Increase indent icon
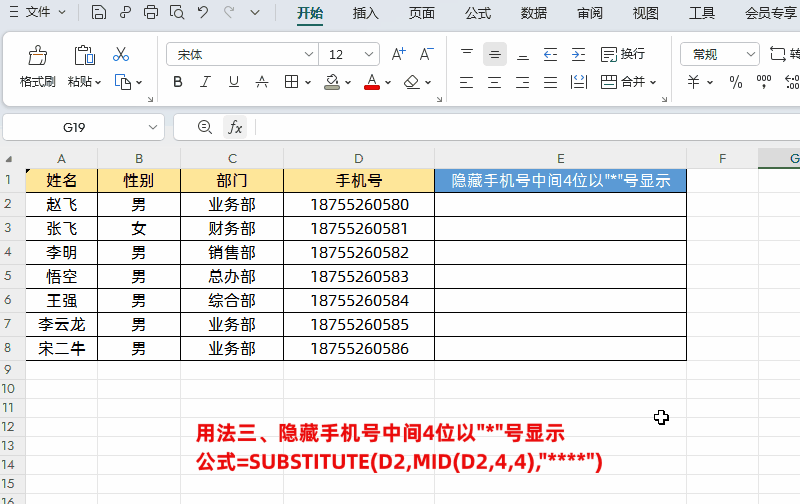The width and height of the screenshot is (800, 504). pyautogui.click(x=578, y=54)
